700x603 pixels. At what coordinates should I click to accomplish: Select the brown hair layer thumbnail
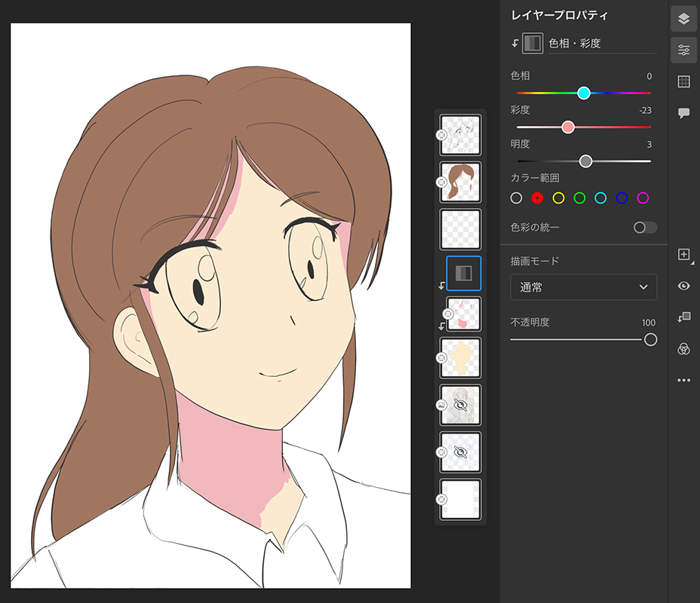pyautogui.click(x=460, y=182)
